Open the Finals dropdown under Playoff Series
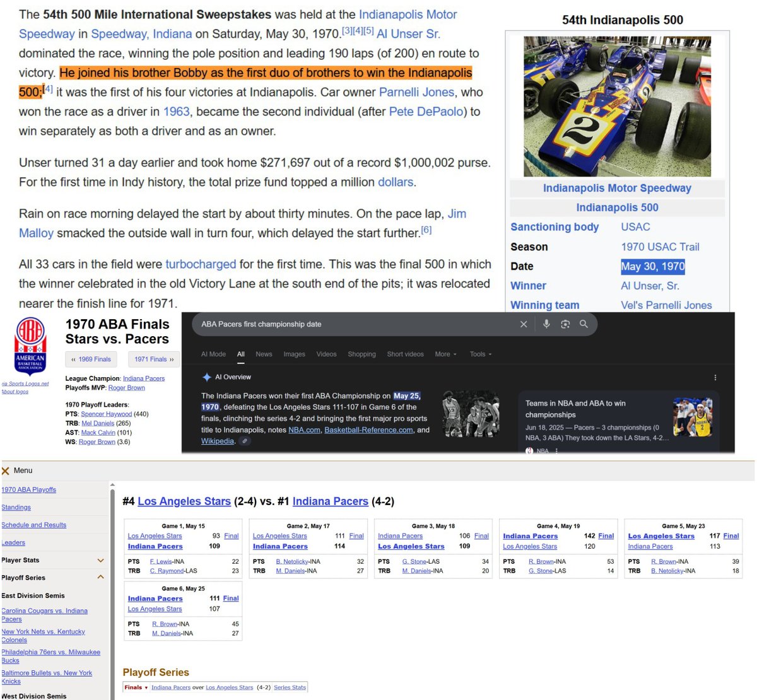 [136, 687]
